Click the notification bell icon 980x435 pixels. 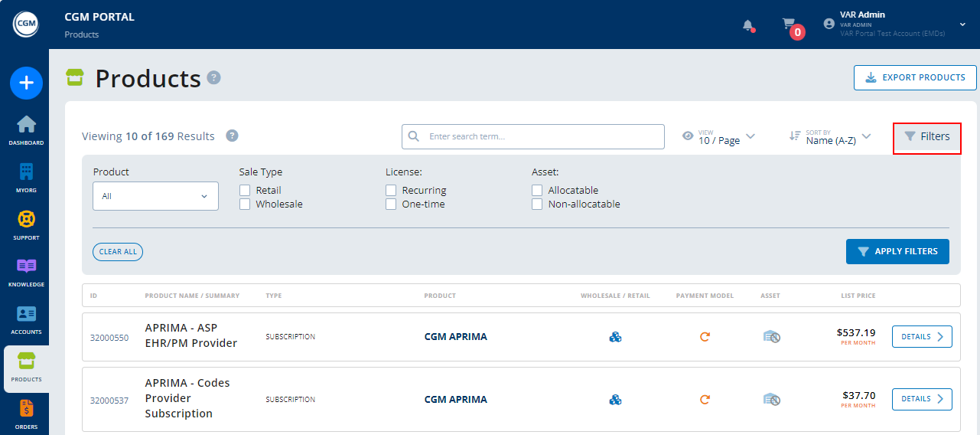(x=748, y=25)
